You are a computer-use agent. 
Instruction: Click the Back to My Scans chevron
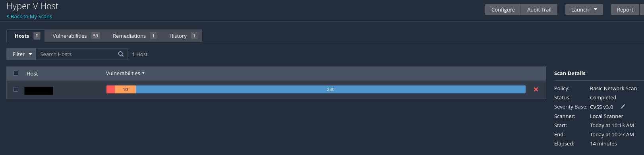tap(8, 16)
